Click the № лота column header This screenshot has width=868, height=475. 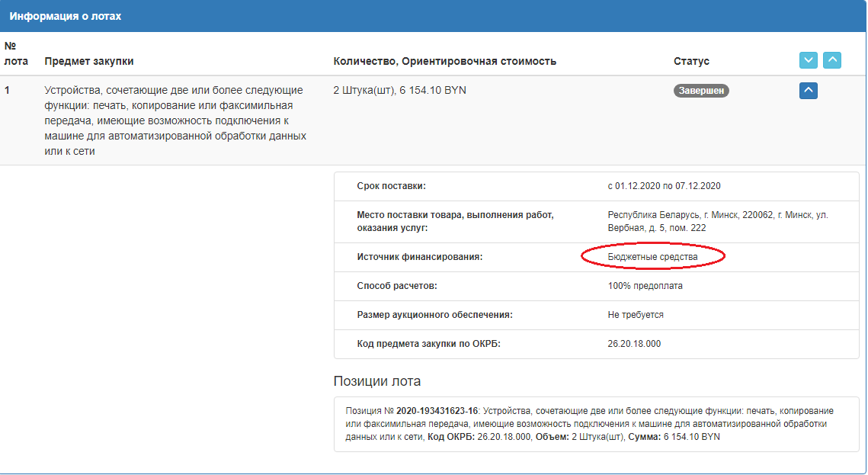[16, 53]
